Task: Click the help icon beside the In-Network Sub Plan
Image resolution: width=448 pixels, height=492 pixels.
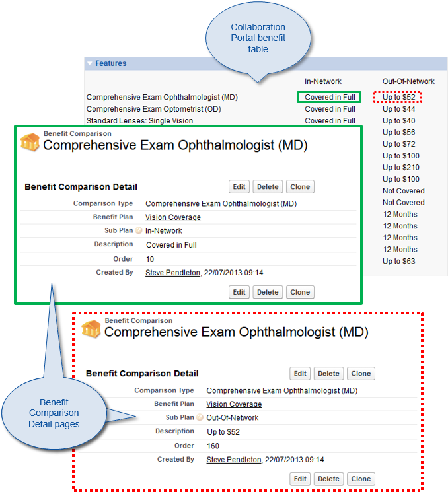Action: 139,231
